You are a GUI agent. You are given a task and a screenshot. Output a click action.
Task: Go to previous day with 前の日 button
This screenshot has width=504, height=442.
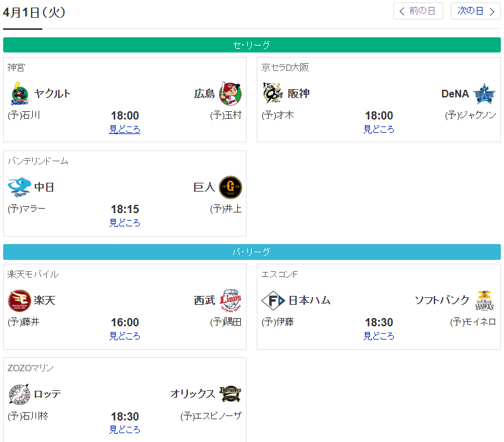[418, 11]
